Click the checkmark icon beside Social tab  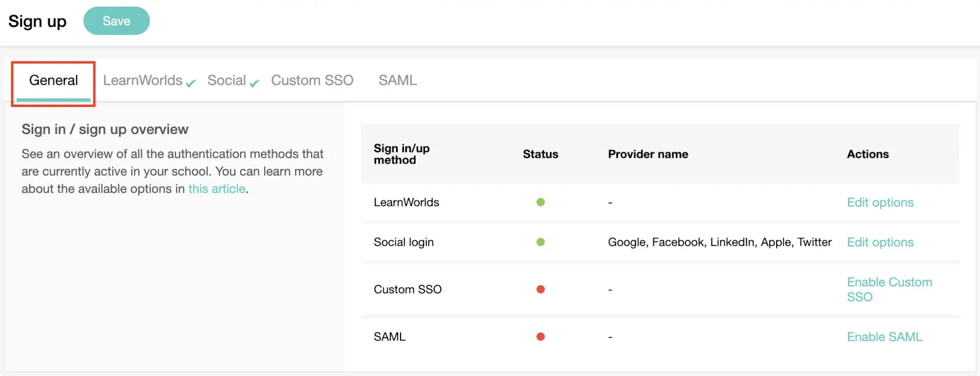tap(254, 83)
